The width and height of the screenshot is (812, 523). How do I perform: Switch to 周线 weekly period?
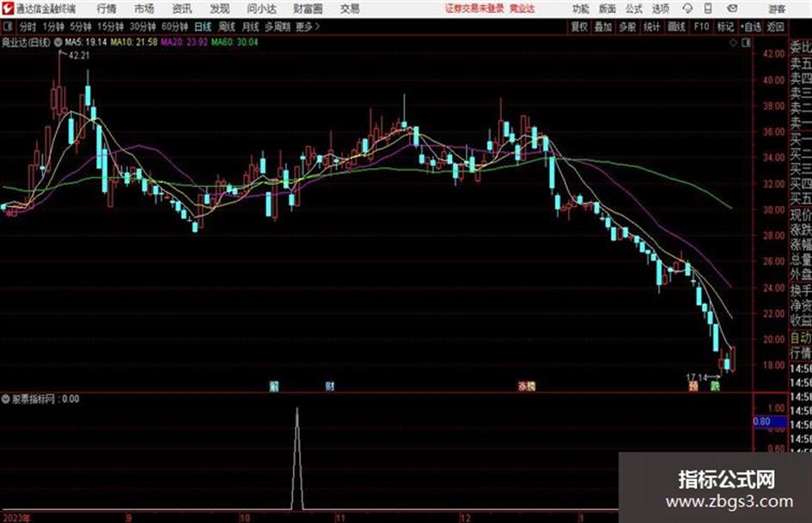tap(227, 27)
